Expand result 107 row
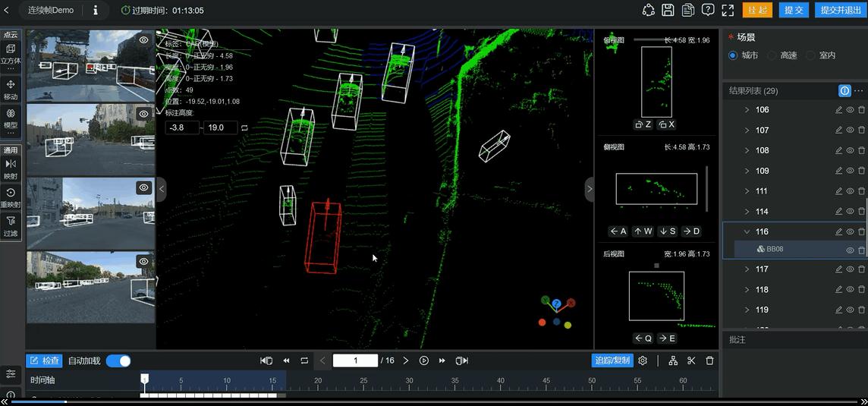The height and width of the screenshot is (406, 868). click(747, 131)
